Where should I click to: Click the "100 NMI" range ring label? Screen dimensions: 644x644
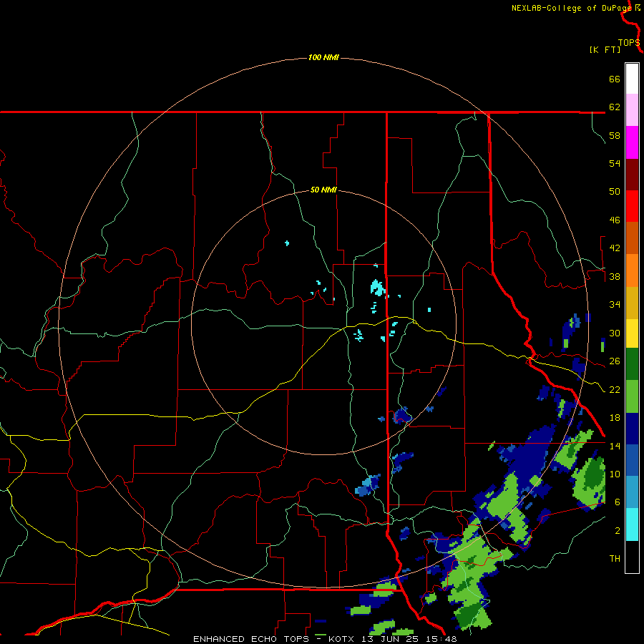(323, 57)
